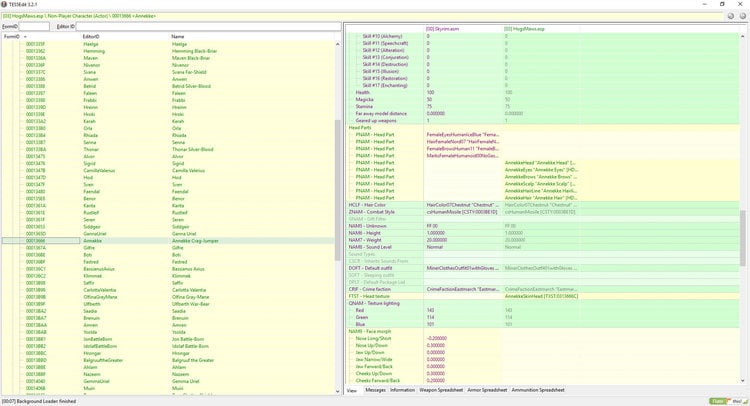
Task: Select the Balgruuf the Greater record
Action: click(x=168, y=360)
